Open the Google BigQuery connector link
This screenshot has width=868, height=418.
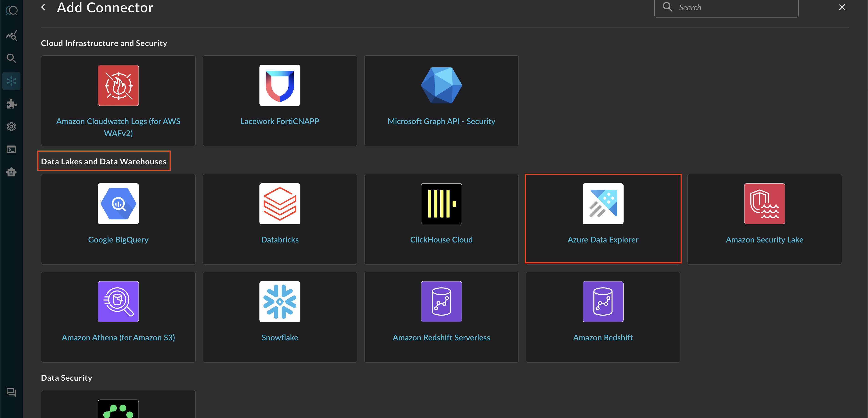(118, 240)
